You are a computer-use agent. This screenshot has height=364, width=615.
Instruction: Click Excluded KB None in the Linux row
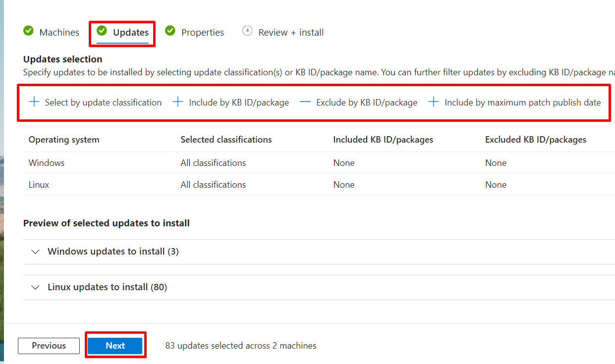[x=496, y=185]
